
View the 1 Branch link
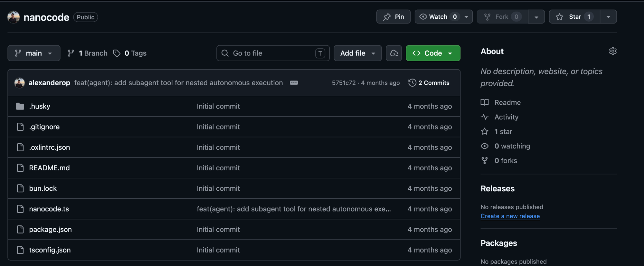(x=87, y=53)
